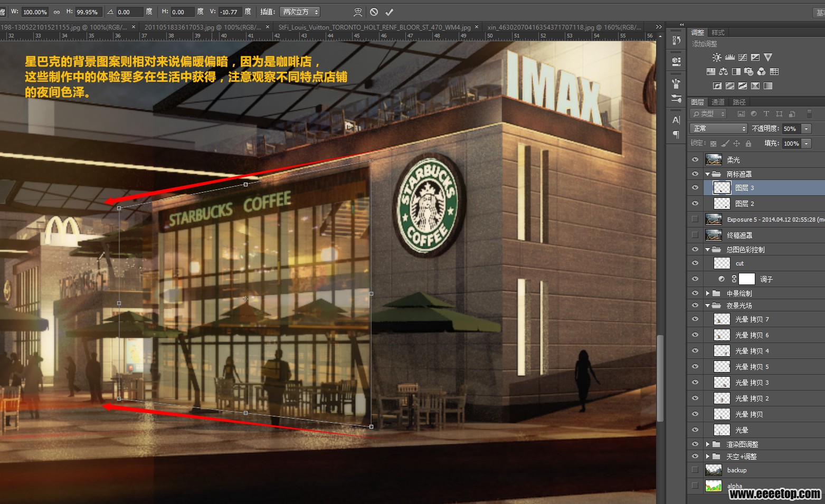Image resolution: width=825 pixels, height=504 pixels.
Task: Open the blend mode 正常 dropdown
Action: 719,128
